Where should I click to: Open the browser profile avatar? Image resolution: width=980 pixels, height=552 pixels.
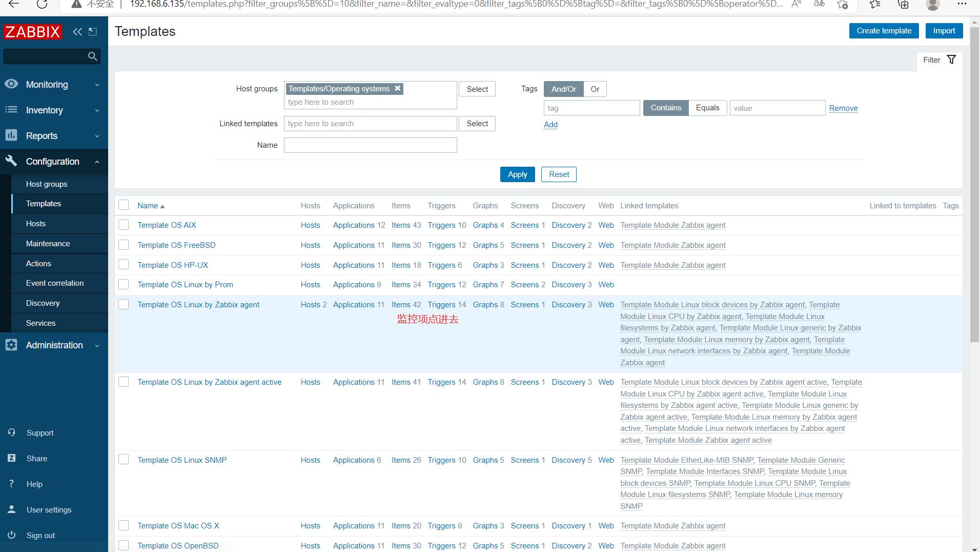933,5
